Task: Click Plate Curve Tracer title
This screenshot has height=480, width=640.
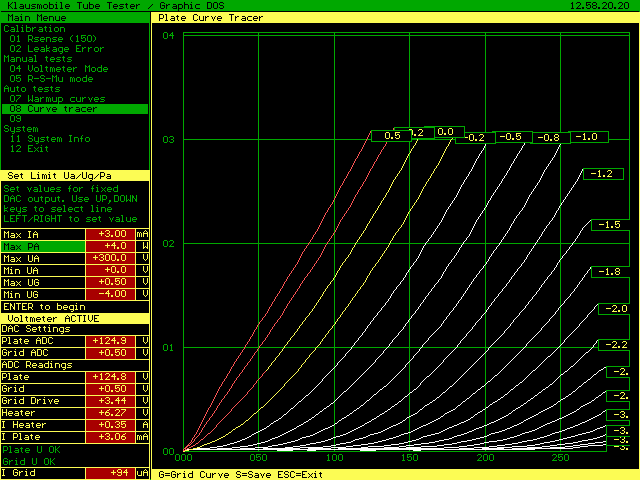Action: (211, 18)
